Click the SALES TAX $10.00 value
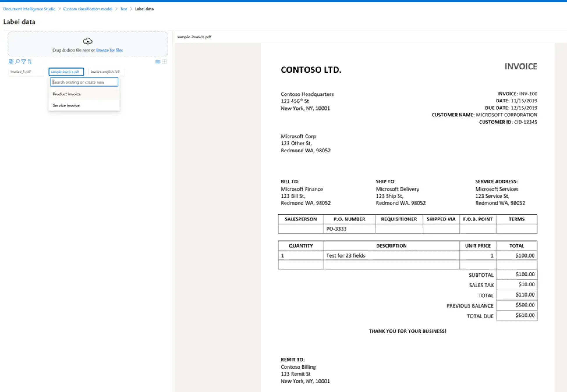The width and height of the screenshot is (567, 392). (526, 284)
